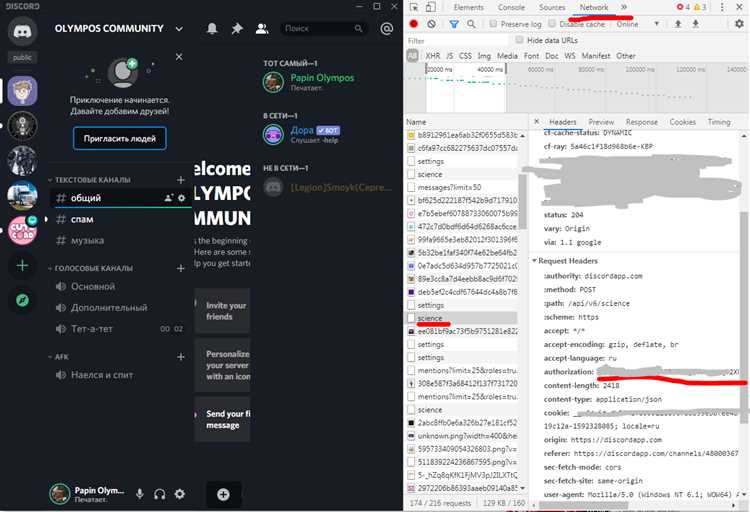Open notification settings bell icon
This screenshot has height=512, width=750.
tap(212, 29)
